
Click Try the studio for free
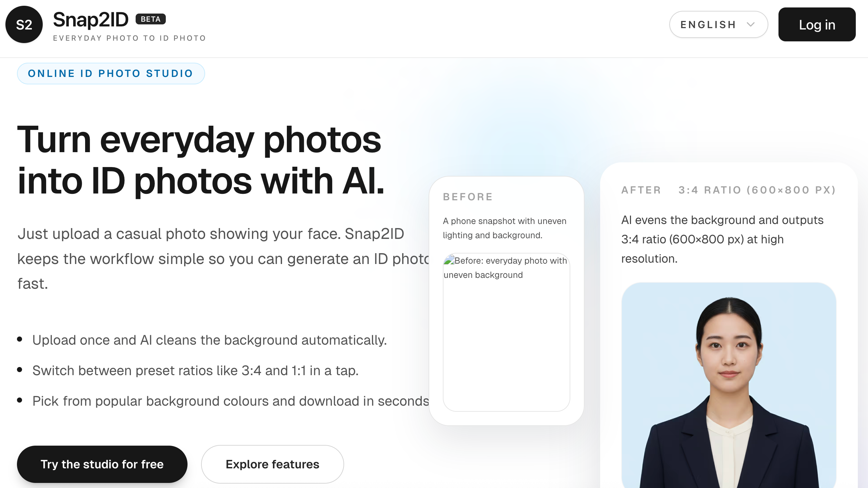(102, 464)
